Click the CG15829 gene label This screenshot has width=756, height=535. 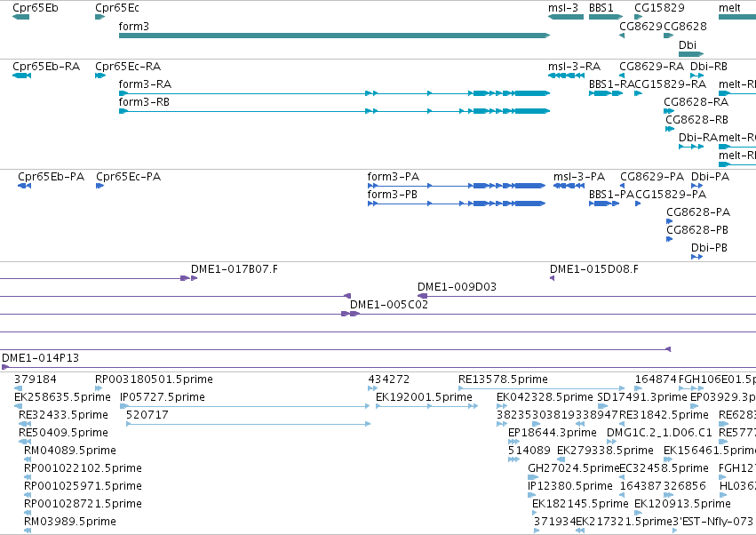point(659,8)
